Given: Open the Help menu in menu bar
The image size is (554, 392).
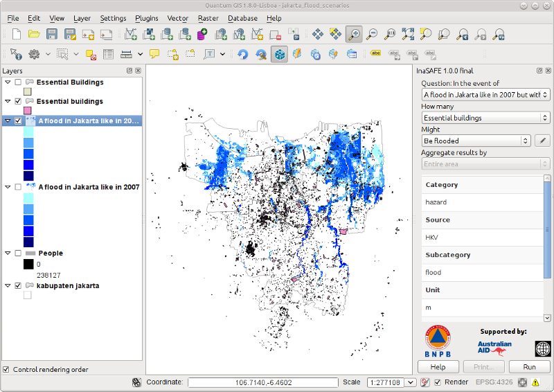Looking at the screenshot, I should (x=274, y=18).
